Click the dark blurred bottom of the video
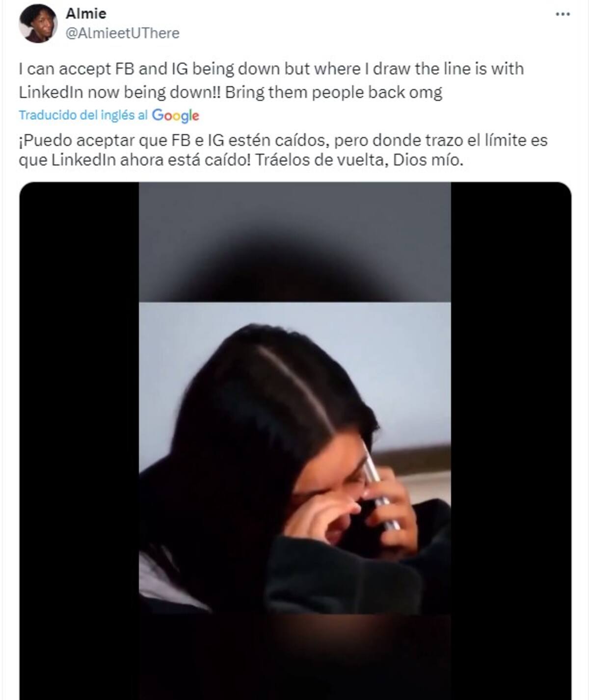Screen dimensions: 589x700 (294, 657)
